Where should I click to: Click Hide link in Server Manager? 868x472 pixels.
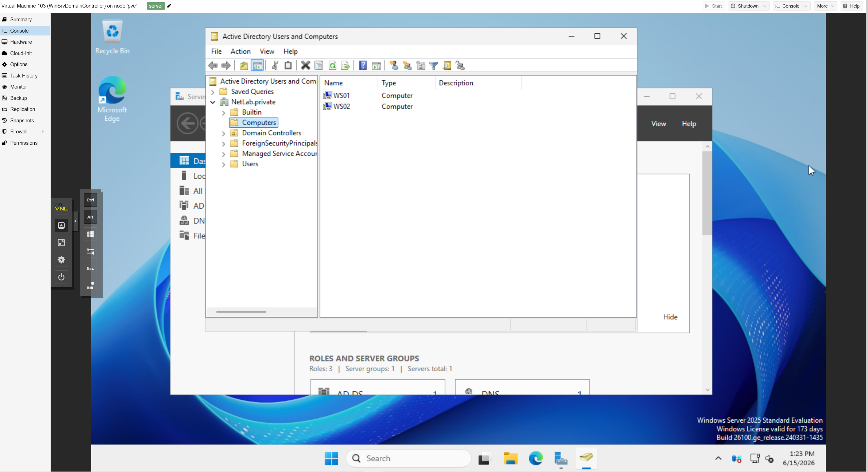point(670,317)
